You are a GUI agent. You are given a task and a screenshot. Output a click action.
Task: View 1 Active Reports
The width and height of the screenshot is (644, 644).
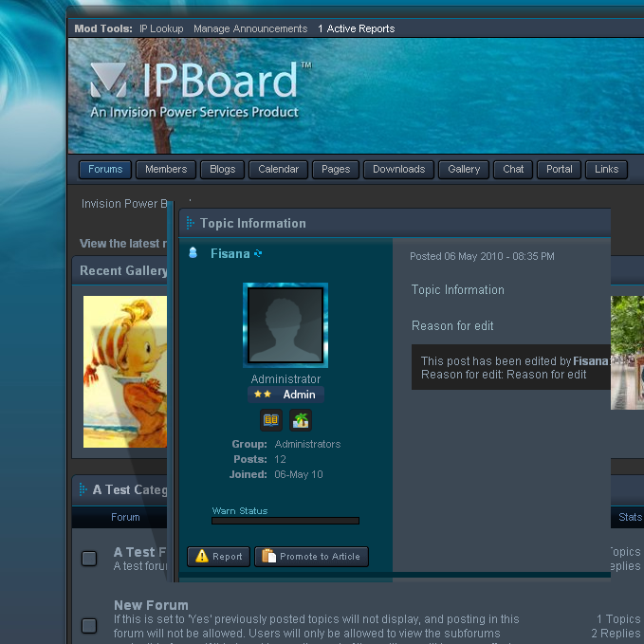[356, 28]
